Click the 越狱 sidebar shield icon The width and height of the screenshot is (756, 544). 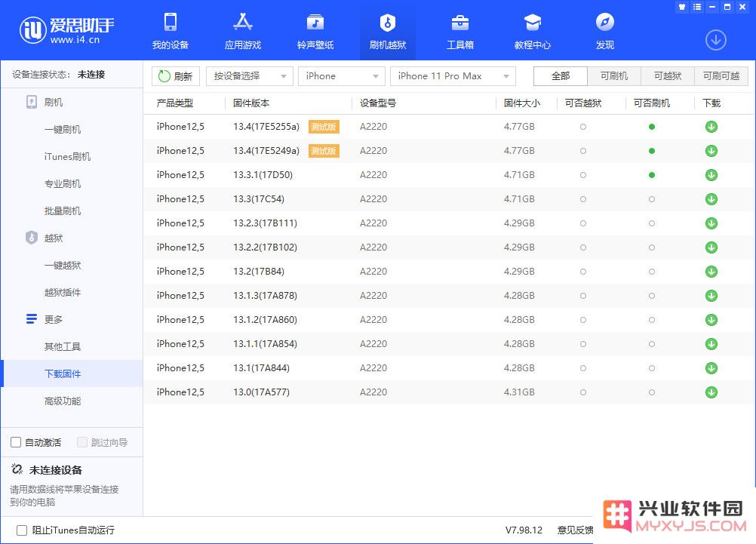(x=32, y=238)
